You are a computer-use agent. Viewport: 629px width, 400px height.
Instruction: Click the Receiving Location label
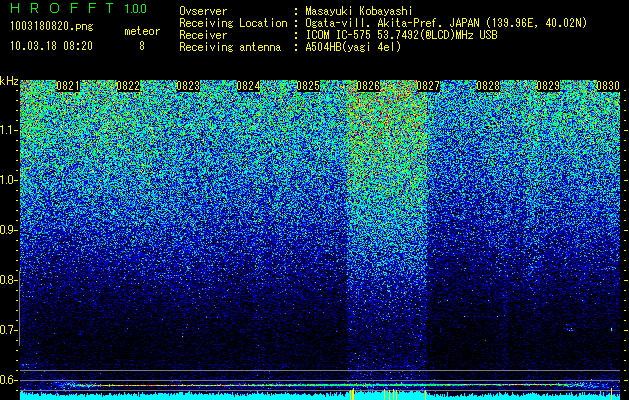tap(233, 23)
